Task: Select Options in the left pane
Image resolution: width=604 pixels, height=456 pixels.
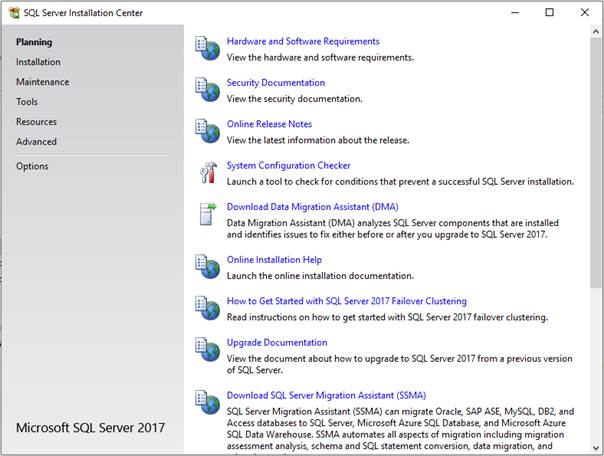Action: point(32,166)
